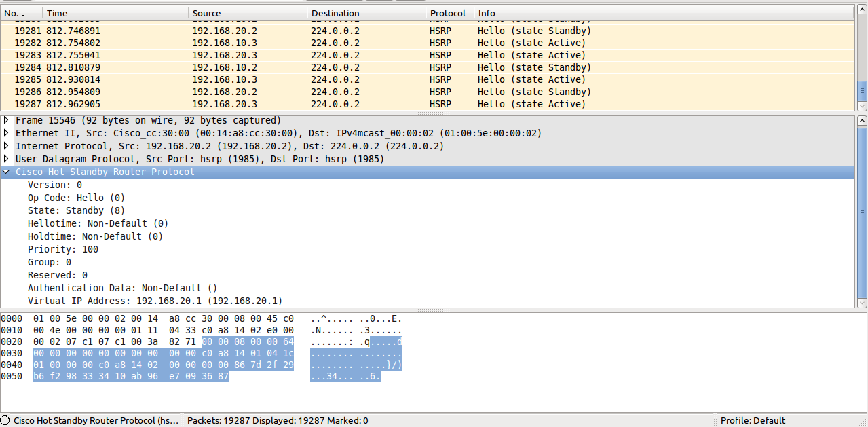Select packet 19282 from 192.168.10.3
Image resolution: width=868 pixels, height=427 pixels.
tap(428, 43)
